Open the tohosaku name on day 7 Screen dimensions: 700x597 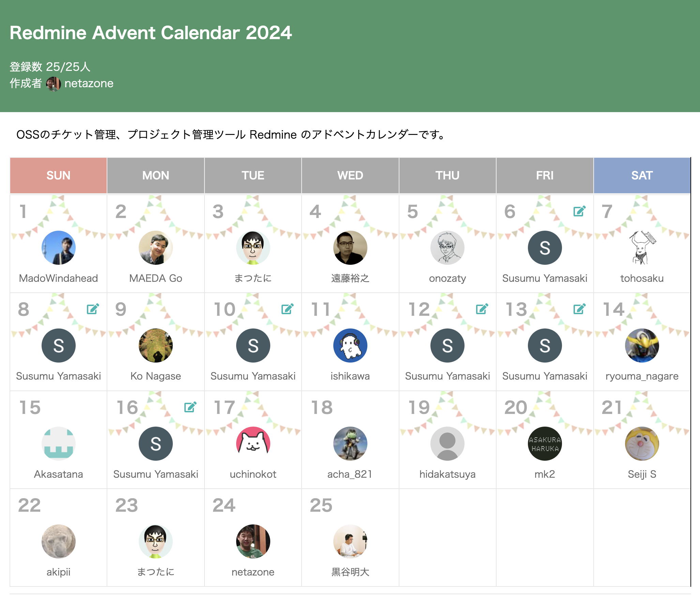click(x=642, y=278)
